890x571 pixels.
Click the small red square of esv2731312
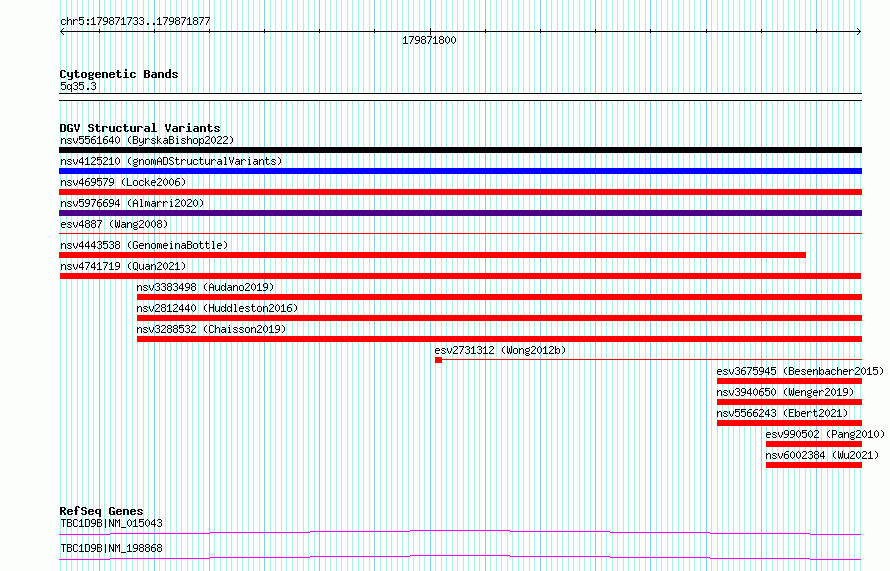(438, 360)
